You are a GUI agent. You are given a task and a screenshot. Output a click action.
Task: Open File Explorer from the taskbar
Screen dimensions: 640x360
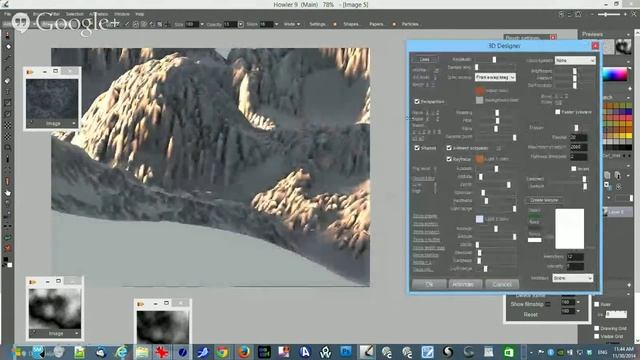pyautogui.click(x=142, y=351)
